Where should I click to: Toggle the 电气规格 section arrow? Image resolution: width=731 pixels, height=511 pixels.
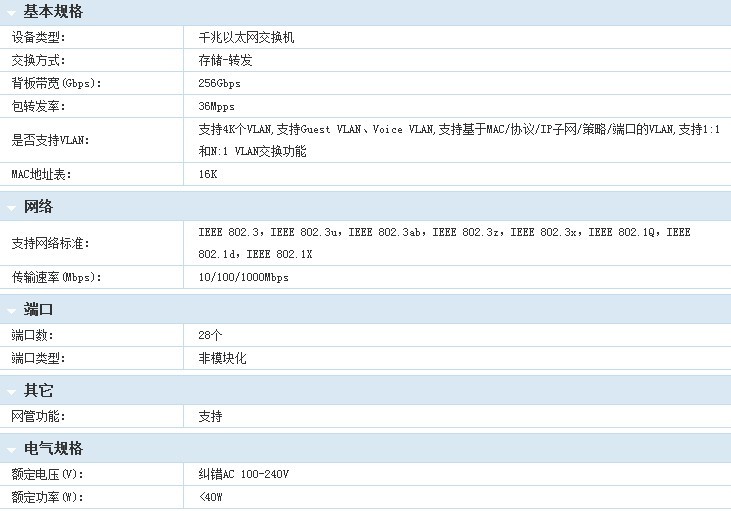coord(11,450)
